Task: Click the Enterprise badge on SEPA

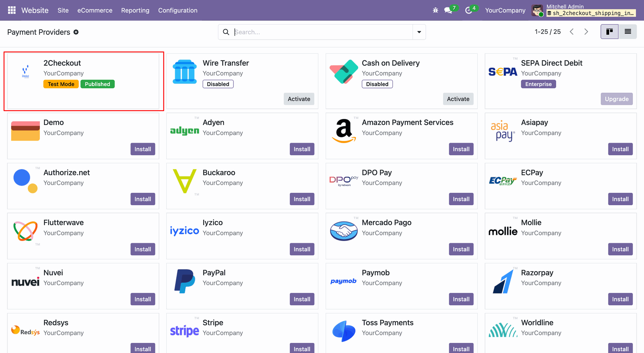Action: pos(538,84)
